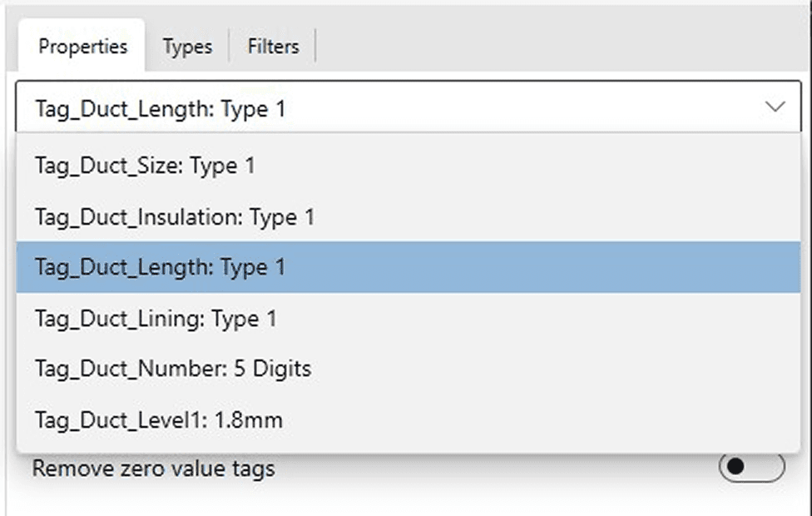Viewport: 812px width, 516px height.
Task: Enable removal of zero value tags
Action: pyautogui.click(x=750, y=468)
